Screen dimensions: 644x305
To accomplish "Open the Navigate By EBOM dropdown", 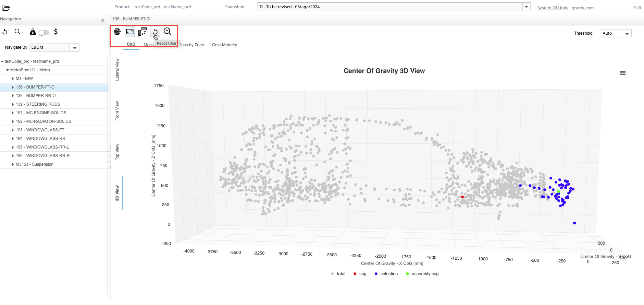I will 75,48.
